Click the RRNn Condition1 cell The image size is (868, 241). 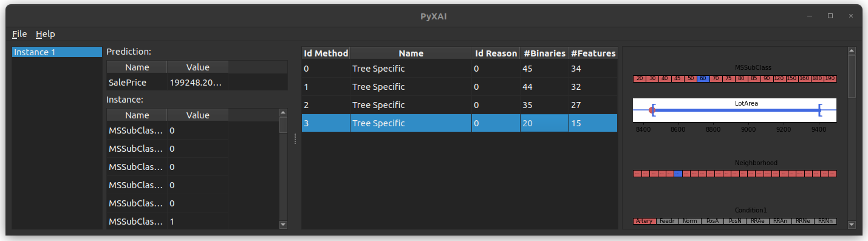coord(825,221)
